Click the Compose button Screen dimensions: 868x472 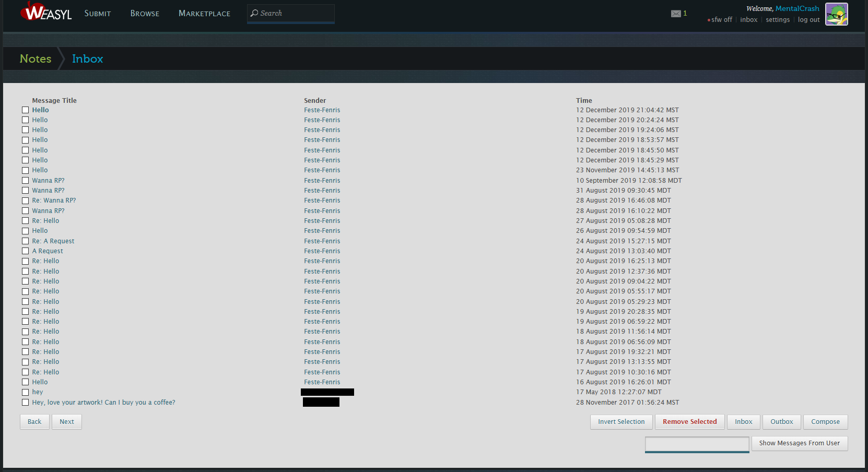825,422
